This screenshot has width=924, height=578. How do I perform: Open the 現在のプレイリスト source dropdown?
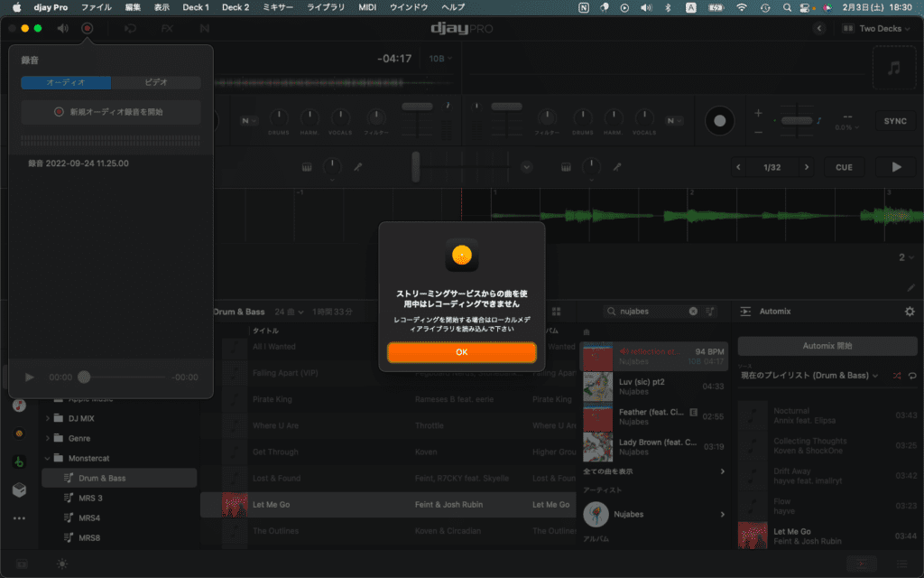[809, 376]
